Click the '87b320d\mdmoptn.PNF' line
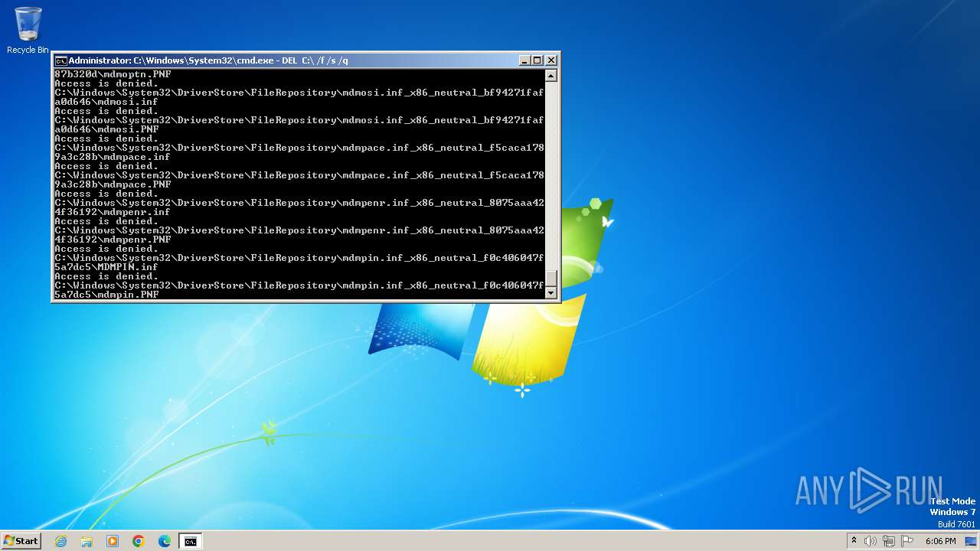This screenshot has width=980, height=551. tap(113, 74)
